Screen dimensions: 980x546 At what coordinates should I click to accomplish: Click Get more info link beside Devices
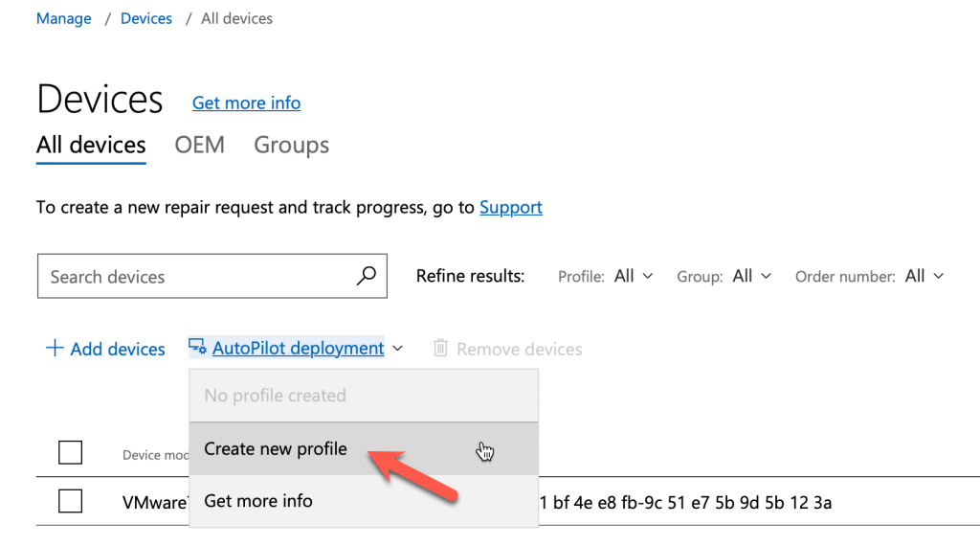(246, 102)
